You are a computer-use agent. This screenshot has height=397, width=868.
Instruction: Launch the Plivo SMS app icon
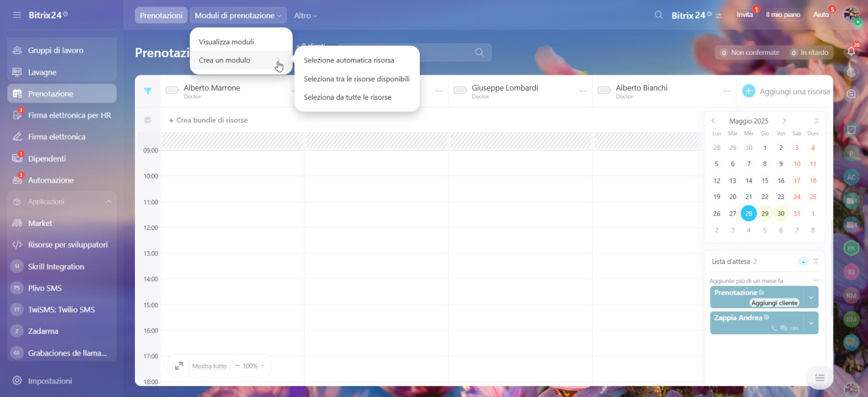point(18,288)
